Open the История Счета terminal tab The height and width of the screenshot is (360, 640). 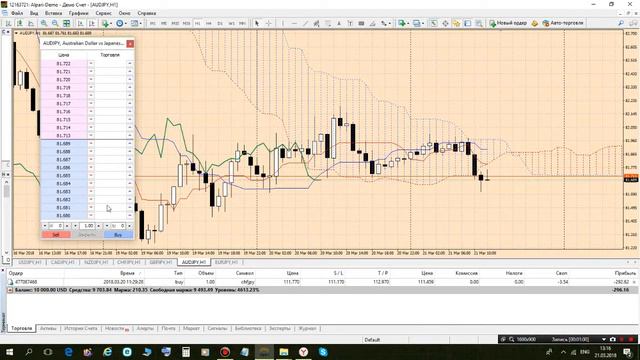(80, 328)
